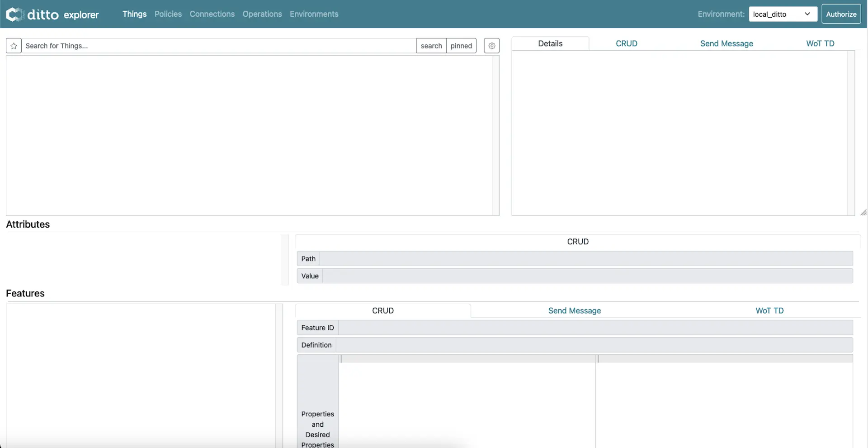Open the Things navigation item

pos(135,14)
